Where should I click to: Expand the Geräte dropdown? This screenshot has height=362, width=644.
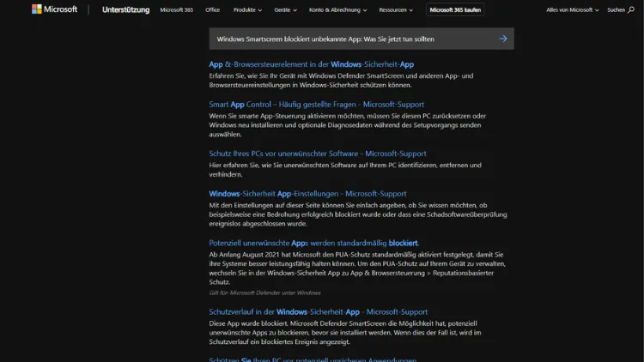[x=285, y=9]
